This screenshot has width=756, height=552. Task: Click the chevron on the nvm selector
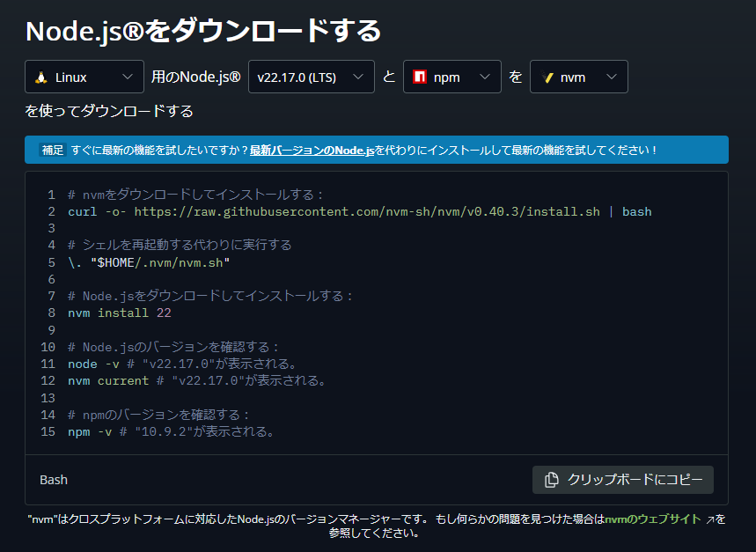pyautogui.click(x=613, y=77)
